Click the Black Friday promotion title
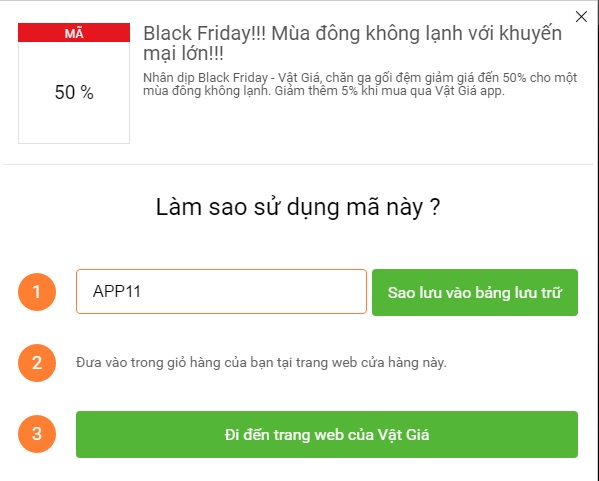This screenshot has height=481, width=599. (x=352, y=43)
